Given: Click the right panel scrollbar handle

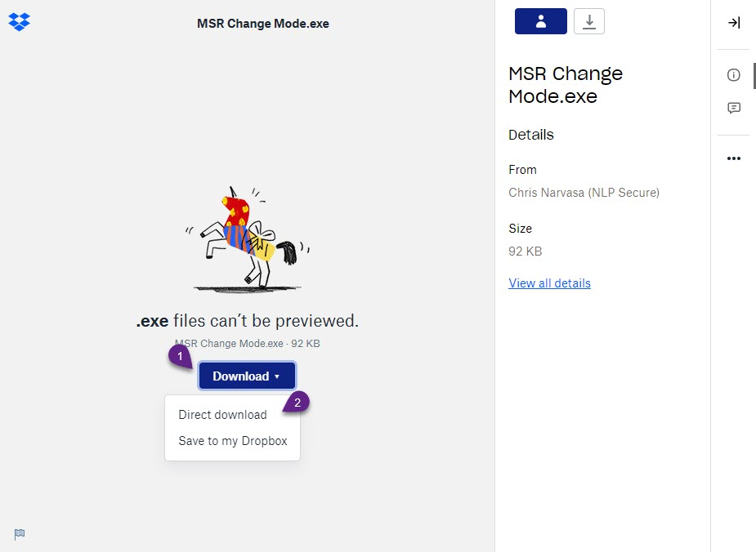Looking at the screenshot, I should pyautogui.click(x=754, y=76).
